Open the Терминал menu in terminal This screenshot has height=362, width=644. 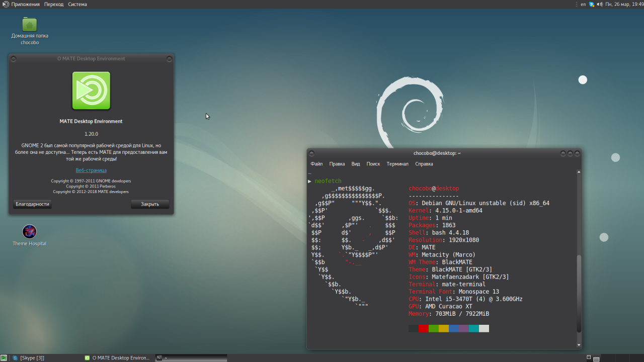click(x=397, y=164)
